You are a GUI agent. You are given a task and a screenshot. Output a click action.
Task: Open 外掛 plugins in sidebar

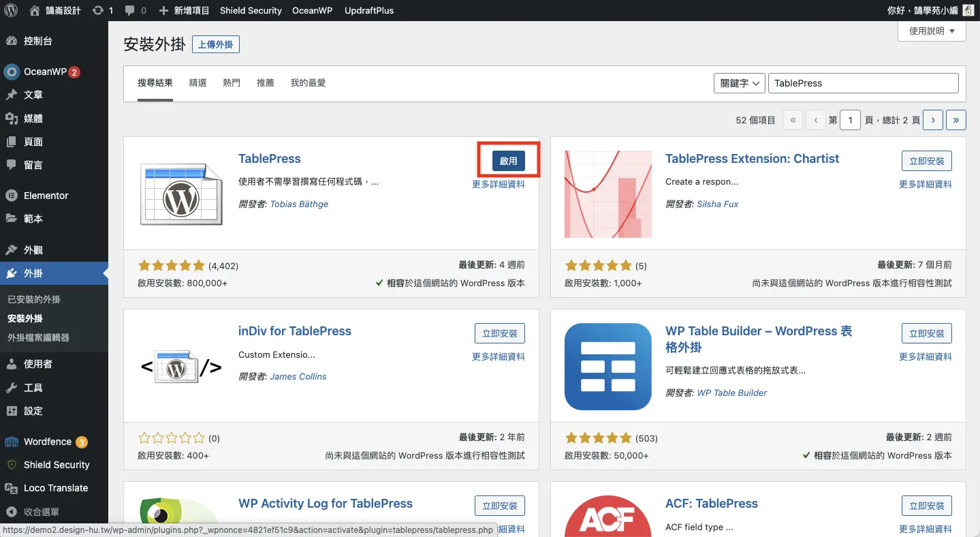[54, 273]
